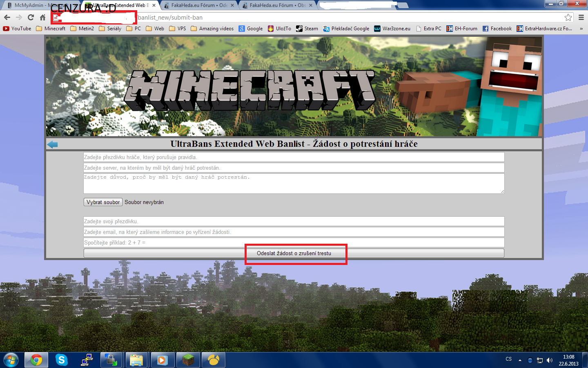Open the Minecraft bookmarks folder
This screenshot has height=368, width=588.
click(51, 29)
